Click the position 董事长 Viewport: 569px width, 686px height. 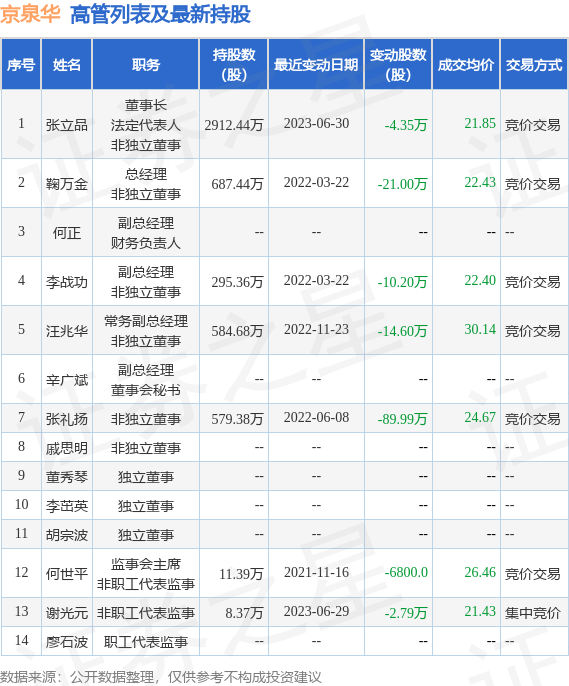pyautogui.click(x=146, y=105)
